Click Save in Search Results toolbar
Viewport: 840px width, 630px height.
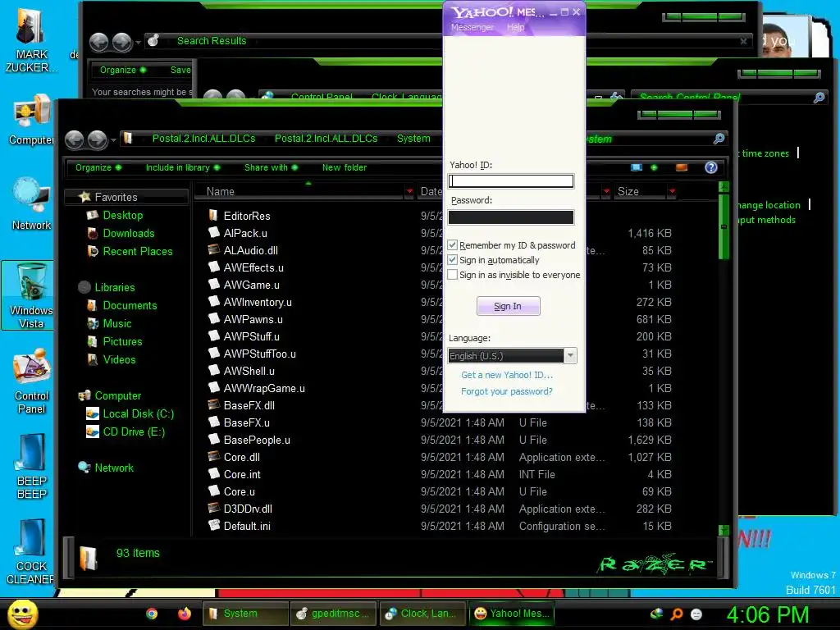point(180,71)
